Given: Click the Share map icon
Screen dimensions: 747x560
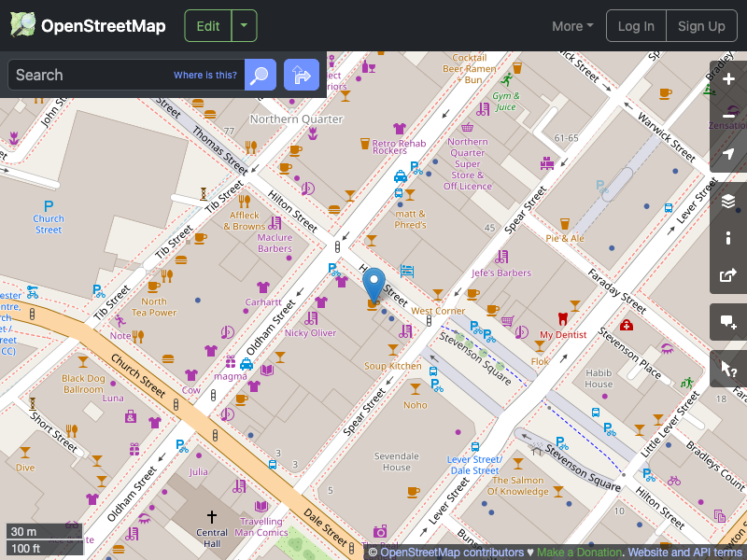Looking at the screenshot, I should tap(728, 275).
